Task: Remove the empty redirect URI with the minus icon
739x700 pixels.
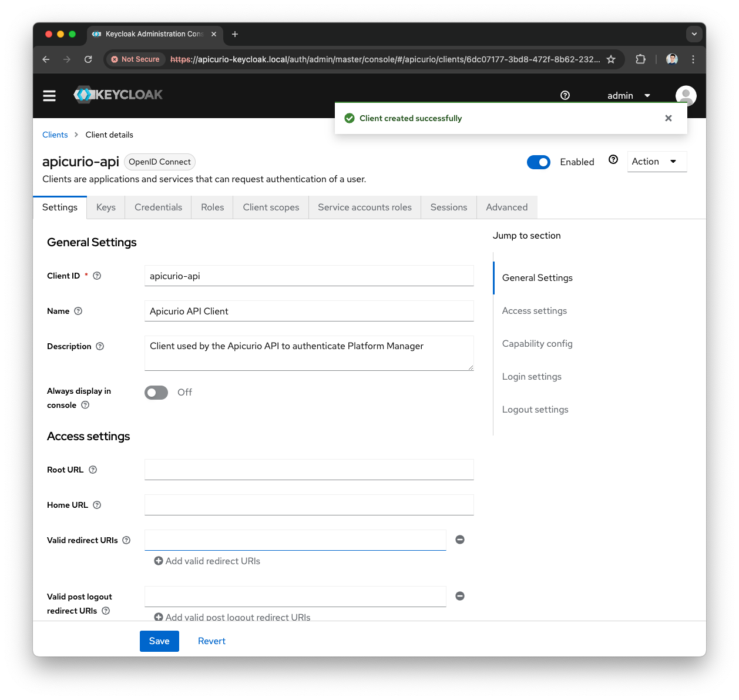Action: (x=460, y=539)
